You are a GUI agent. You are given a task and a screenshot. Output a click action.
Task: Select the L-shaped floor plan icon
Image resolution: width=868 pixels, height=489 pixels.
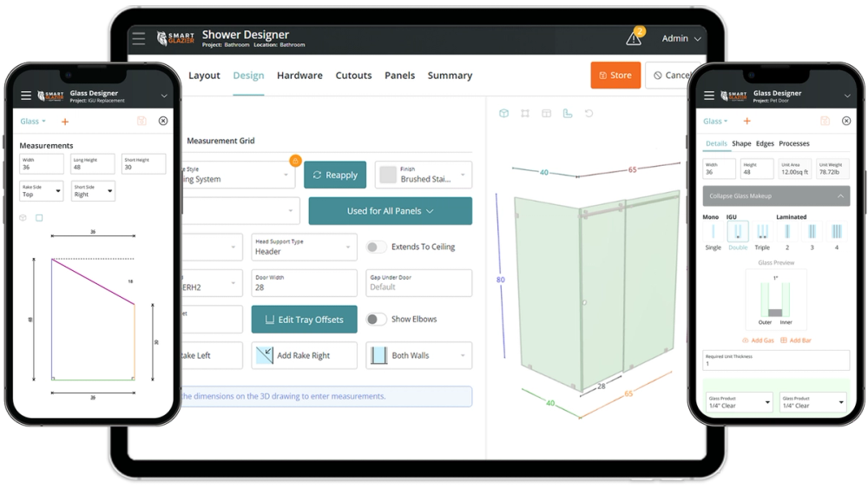[x=568, y=114]
